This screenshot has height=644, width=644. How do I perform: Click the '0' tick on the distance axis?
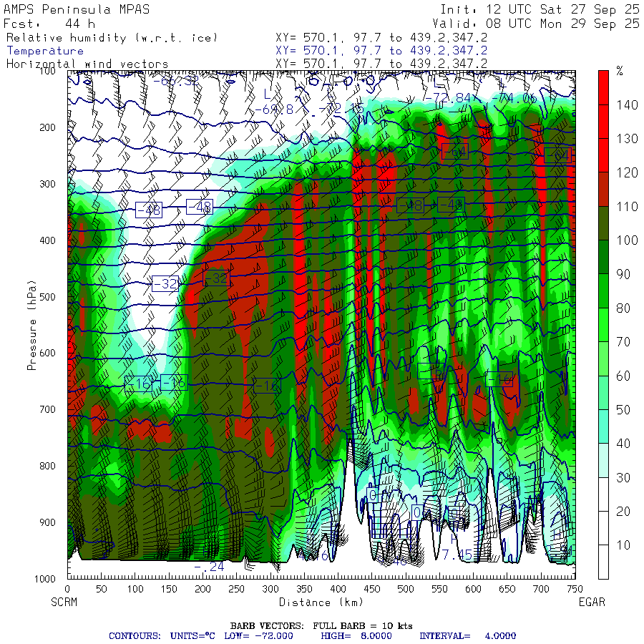point(68,590)
